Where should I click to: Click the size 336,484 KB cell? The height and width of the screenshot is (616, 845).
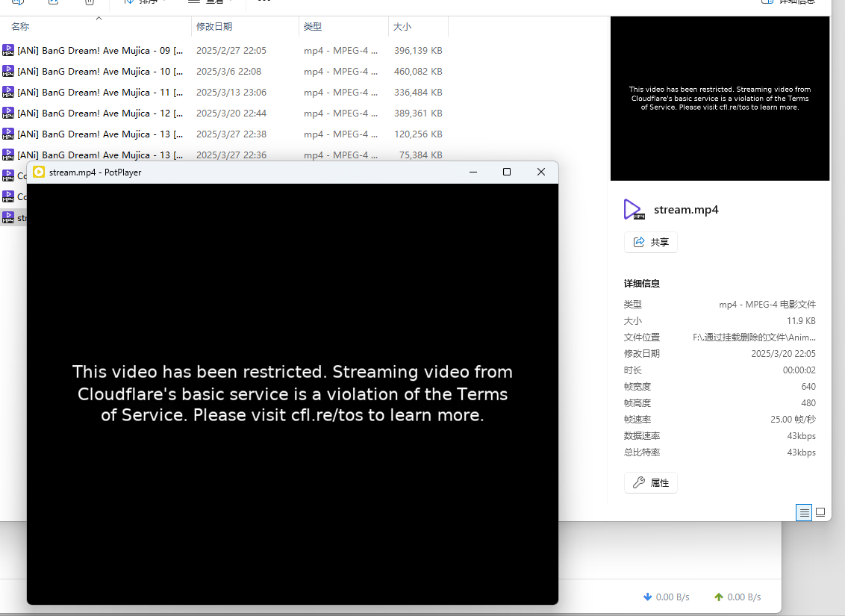tap(418, 93)
